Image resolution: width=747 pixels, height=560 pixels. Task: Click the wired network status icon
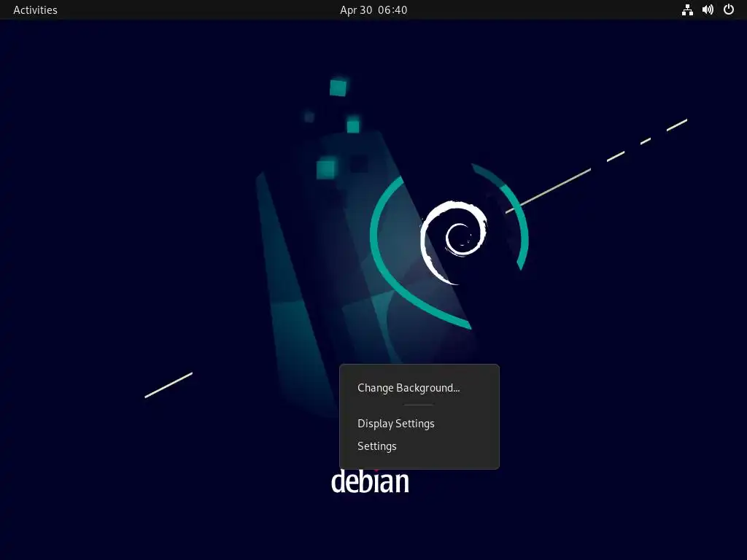(687, 10)
